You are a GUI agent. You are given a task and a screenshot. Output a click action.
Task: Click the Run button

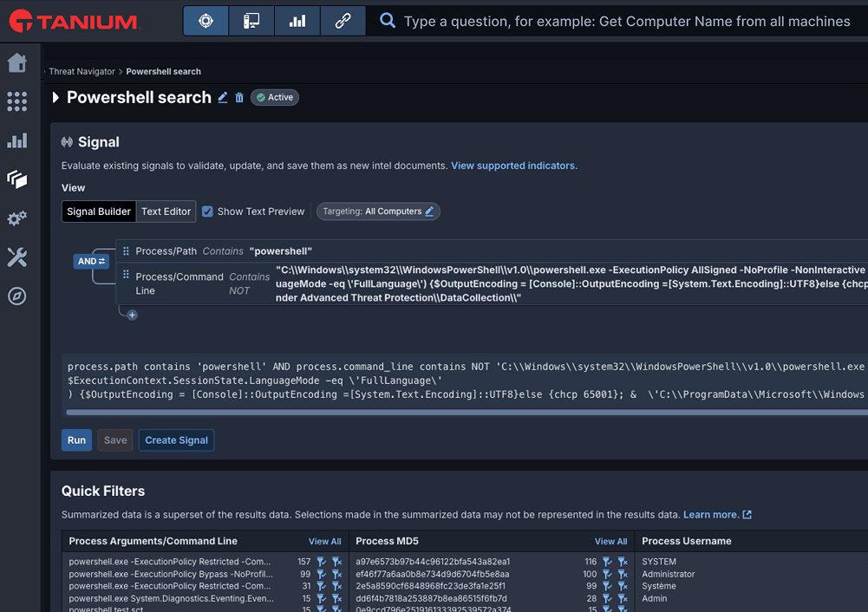[76, 440]
